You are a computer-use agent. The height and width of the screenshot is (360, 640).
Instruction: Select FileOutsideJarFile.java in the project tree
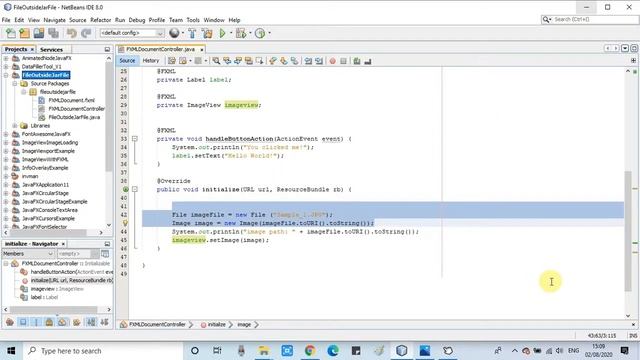point(74,117)
